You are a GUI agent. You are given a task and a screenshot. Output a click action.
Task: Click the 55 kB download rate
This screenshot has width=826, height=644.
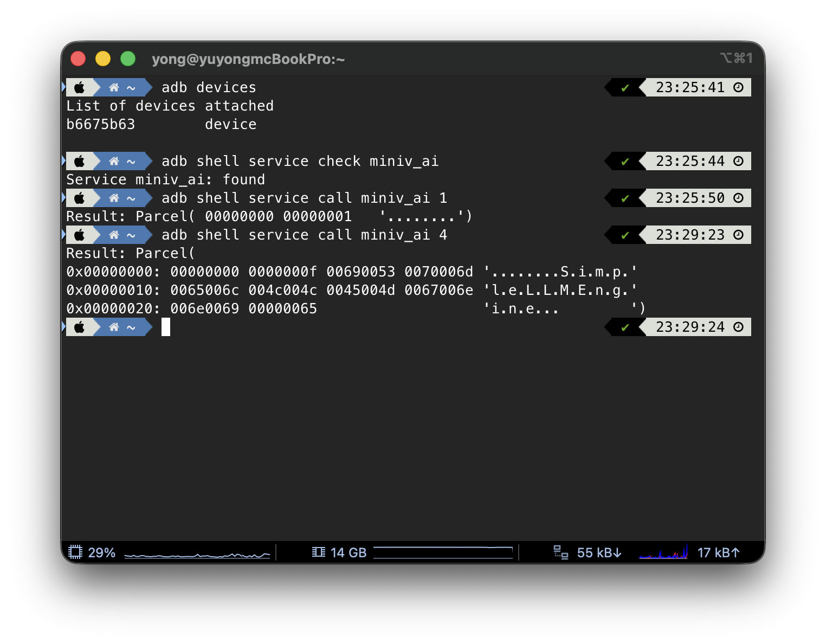point(599,552)
